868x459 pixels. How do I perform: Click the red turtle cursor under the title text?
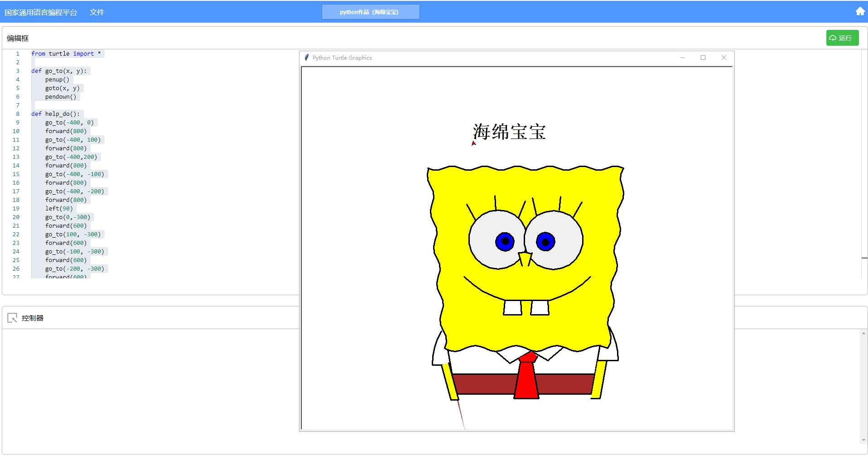473,143
